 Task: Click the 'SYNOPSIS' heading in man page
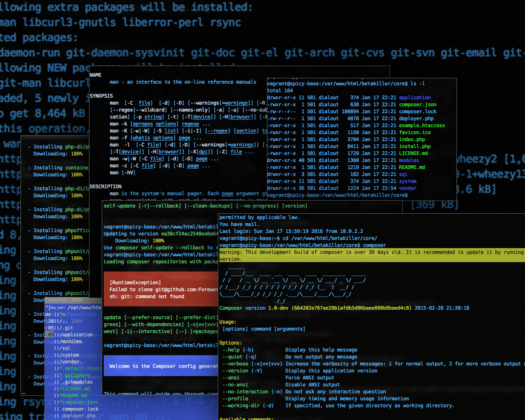point(101,96)
